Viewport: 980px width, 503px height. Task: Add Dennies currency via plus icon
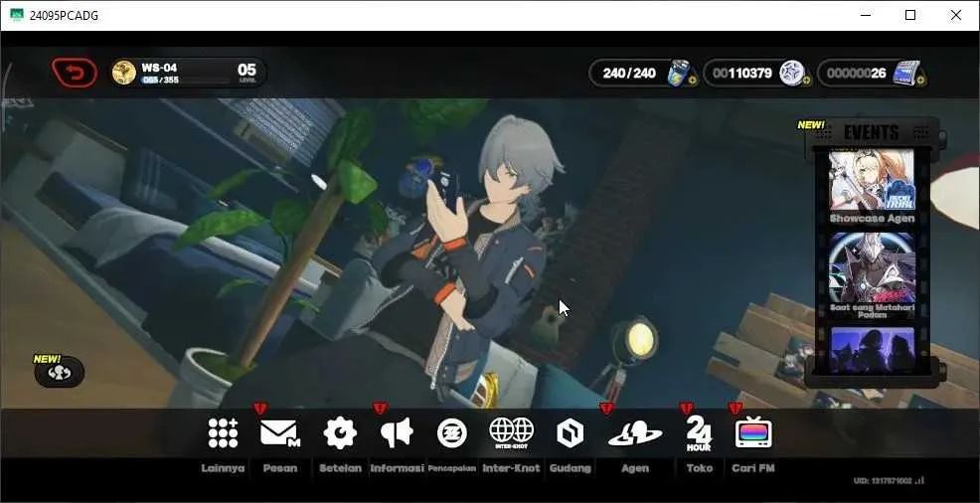coord(806,81)
